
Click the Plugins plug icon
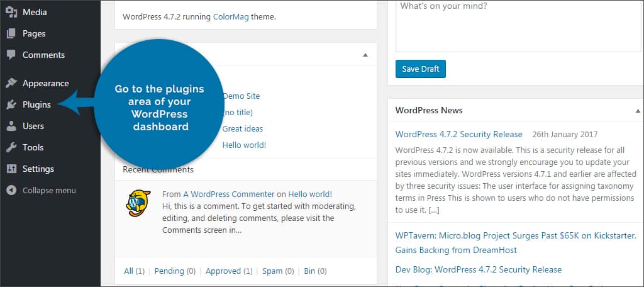point(11,104)
